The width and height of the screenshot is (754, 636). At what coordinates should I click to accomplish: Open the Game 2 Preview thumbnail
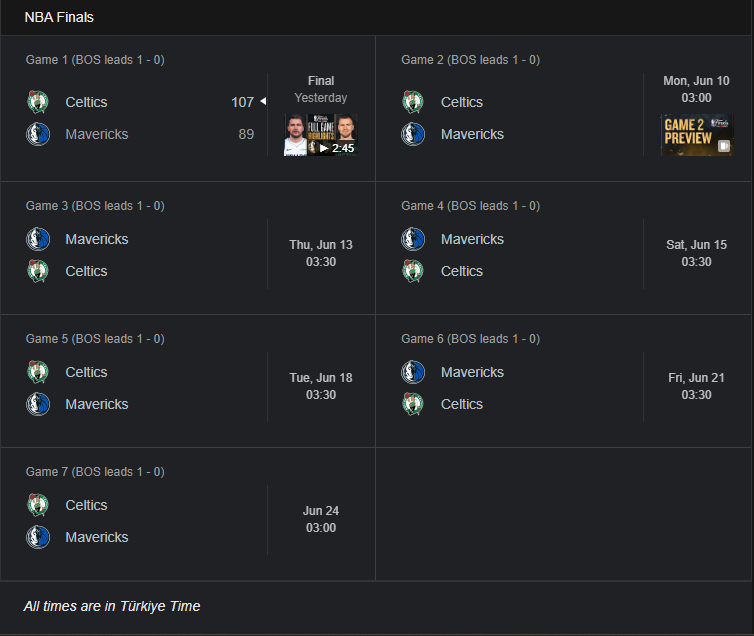pos(697,135)
